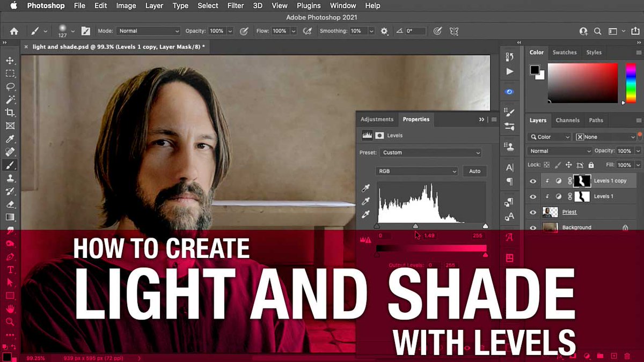
Task: Hide the Levels 1 copy layer
Action: click(x=533, y=181)
